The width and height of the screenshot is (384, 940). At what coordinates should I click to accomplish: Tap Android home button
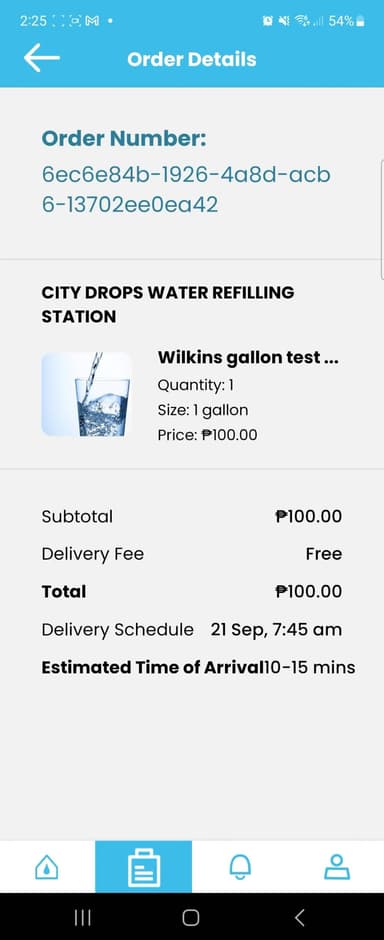tap(191, 917)
